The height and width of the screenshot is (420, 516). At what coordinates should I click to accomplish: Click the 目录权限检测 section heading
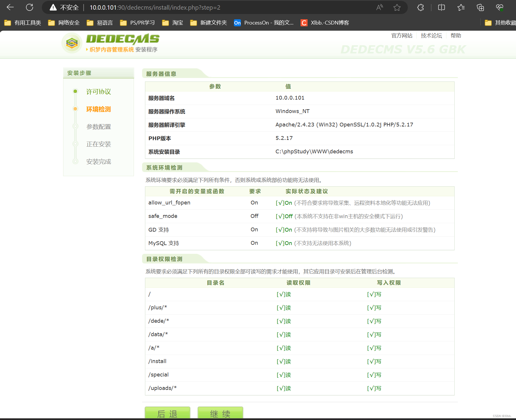point(164,259)
